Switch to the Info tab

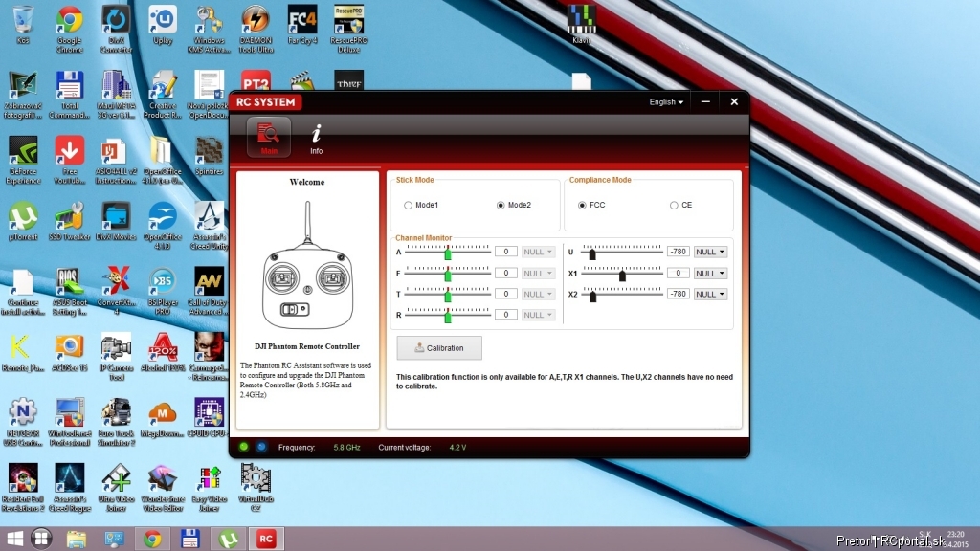[316, 138]
